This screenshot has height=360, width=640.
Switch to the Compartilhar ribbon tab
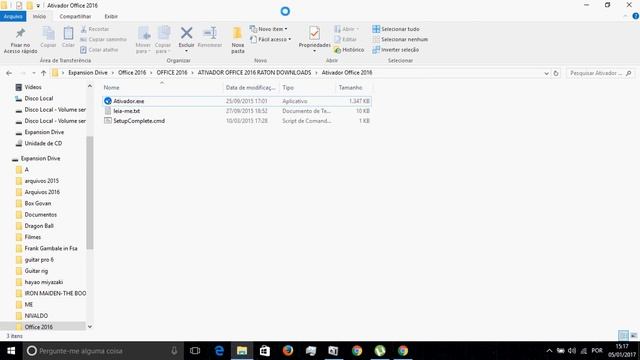point(75,16)
